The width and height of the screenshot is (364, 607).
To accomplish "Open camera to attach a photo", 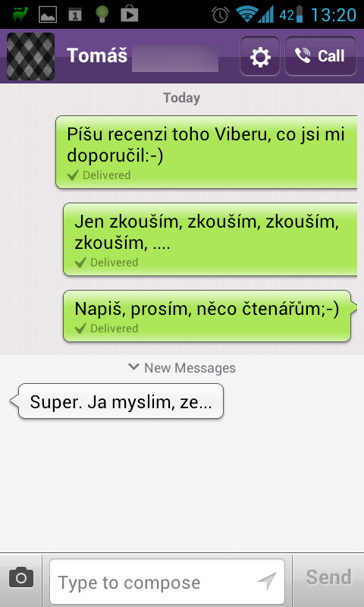I will click(21, 578).
